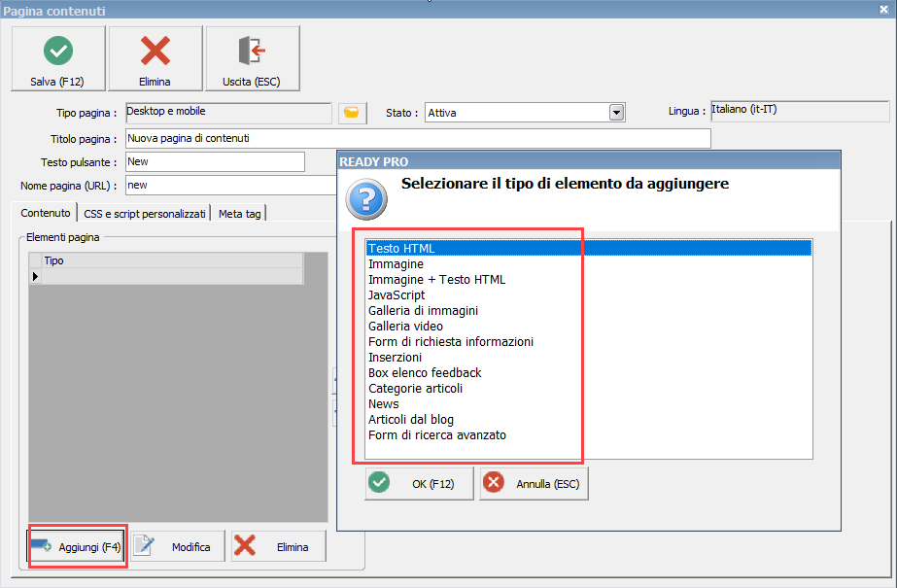This screenshot has width=897, height=588.
Task: Select Form di ricerca avanzato entry
Action: 589,435
